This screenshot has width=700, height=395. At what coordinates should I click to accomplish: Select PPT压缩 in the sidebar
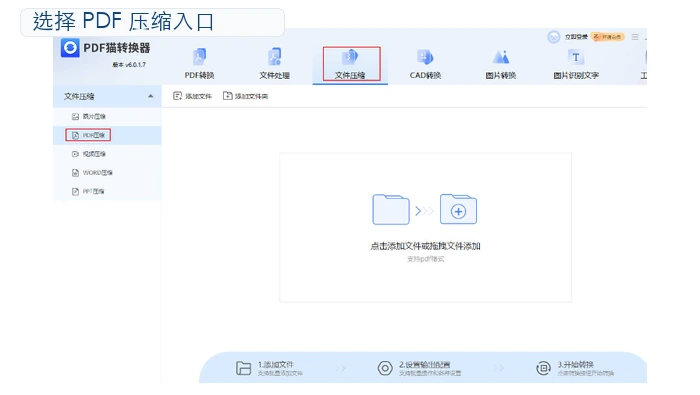[x=107, y=191]
